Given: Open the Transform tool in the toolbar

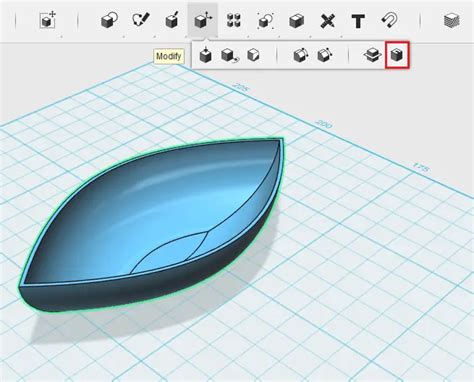Looking at the screenshot, I should click(x=47, y=21).
